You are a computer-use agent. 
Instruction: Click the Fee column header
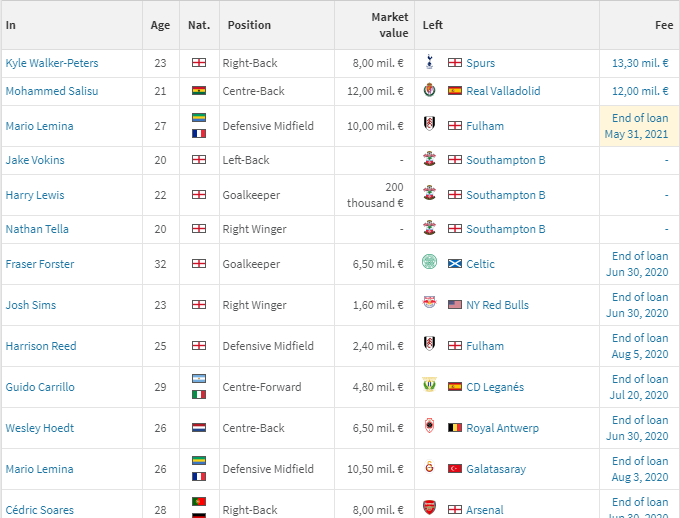tap(661, 25)
